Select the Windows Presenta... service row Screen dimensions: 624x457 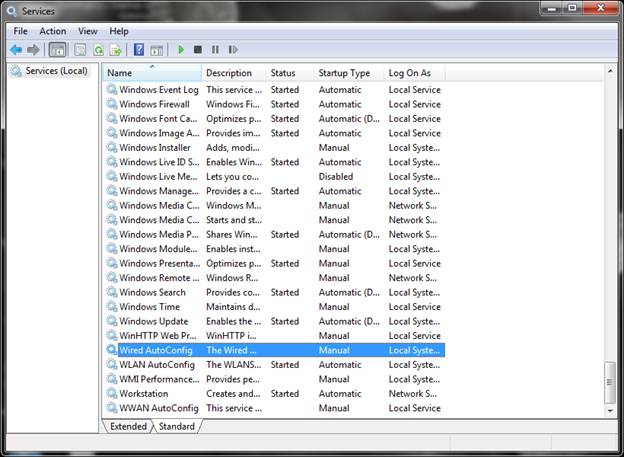275,263
